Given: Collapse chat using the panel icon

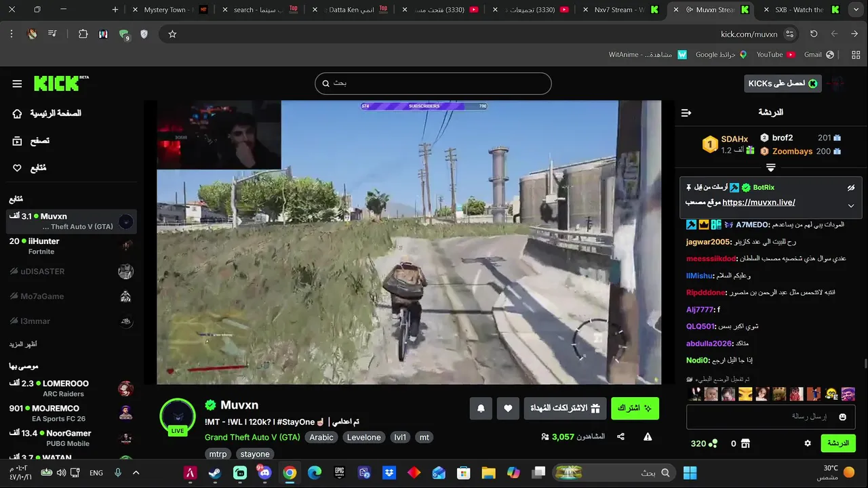Looking at the screenshot, I should 686,113.
